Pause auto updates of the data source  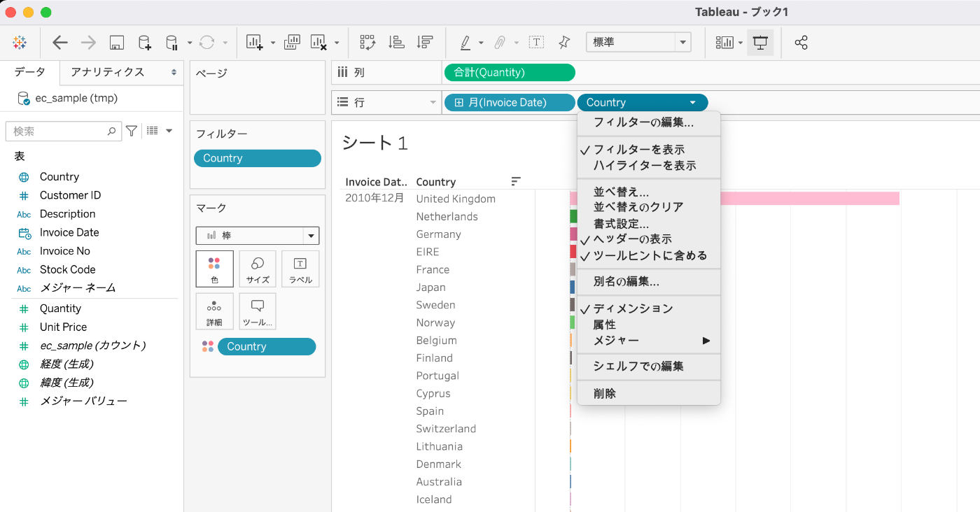pyautogui.click(x=171, y=43)
